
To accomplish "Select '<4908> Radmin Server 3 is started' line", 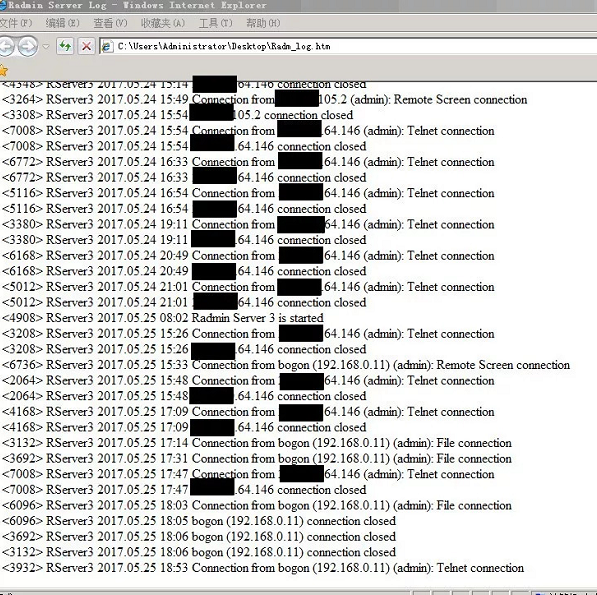I will pos(163,318).
